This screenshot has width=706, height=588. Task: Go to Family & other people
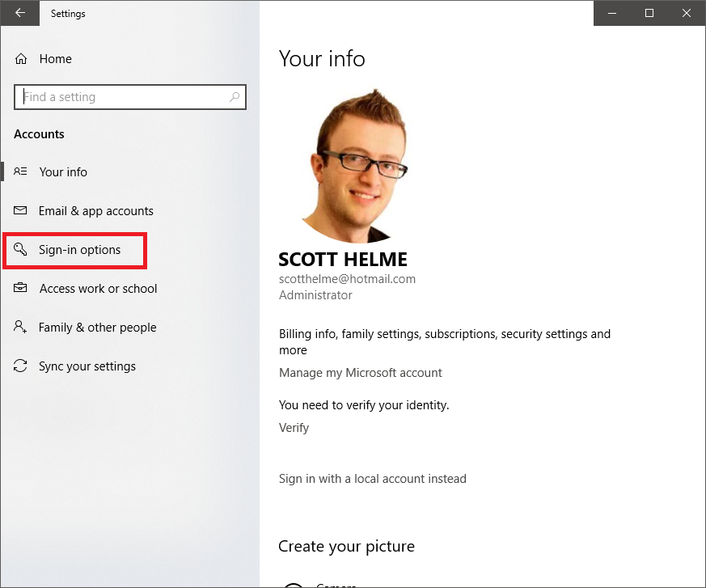click(x=97, y=328)
